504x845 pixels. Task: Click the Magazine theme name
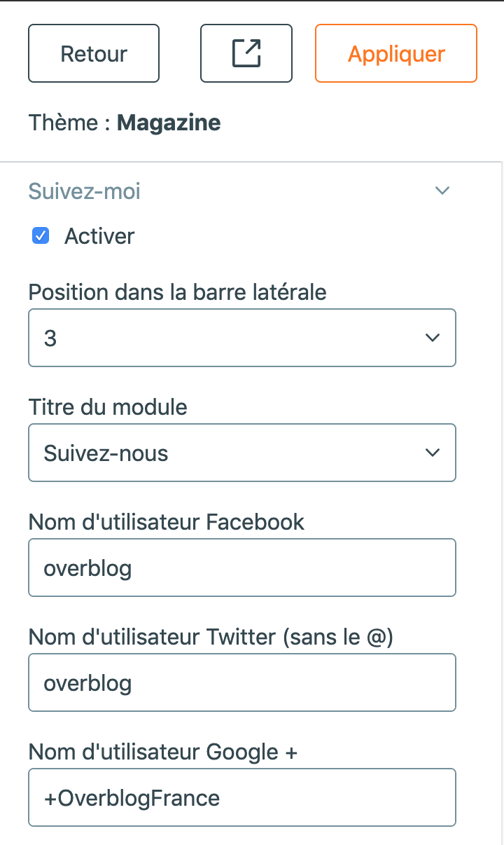click(x=169, y=123)
